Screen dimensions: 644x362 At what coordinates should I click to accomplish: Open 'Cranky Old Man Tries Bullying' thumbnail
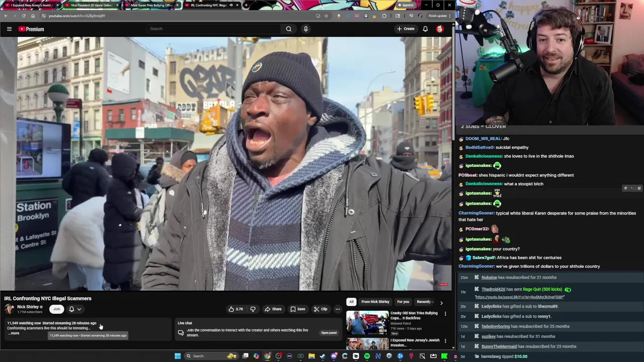click(x=367, y=323)
